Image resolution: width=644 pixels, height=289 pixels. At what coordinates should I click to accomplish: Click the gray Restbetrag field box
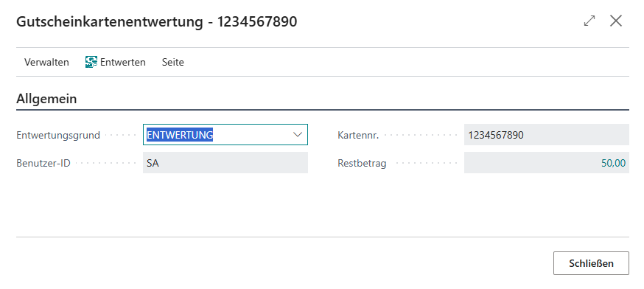pos(546,163)
